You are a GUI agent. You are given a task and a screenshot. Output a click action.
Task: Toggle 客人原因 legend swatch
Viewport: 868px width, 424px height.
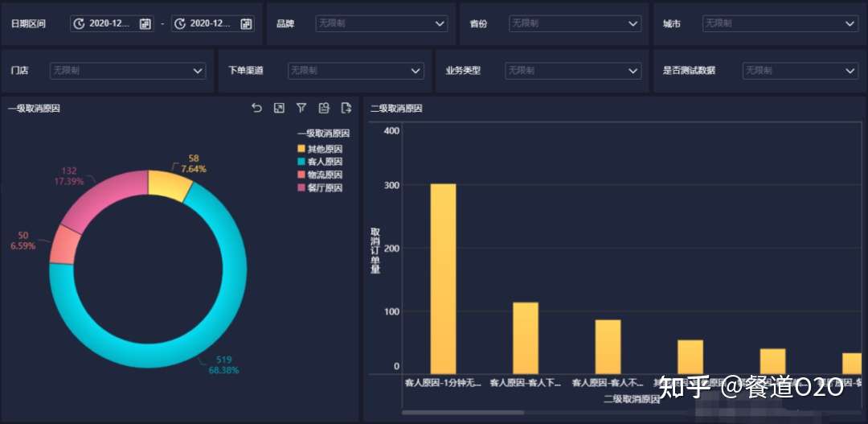301,162
